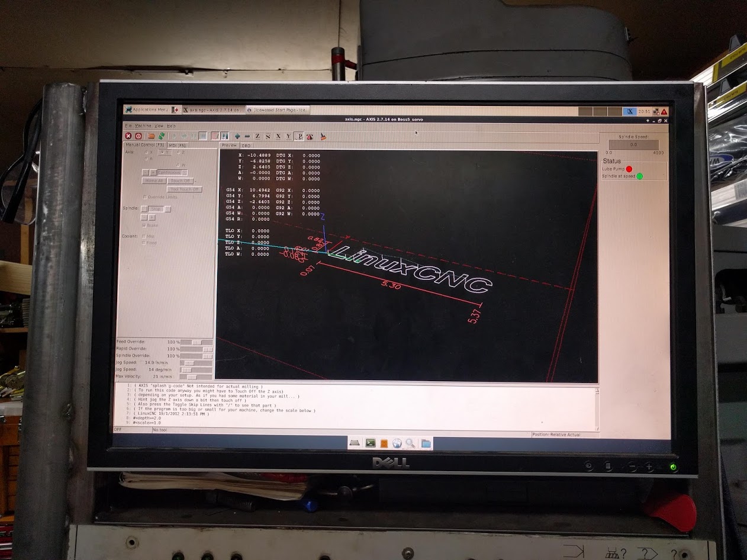747x560 pixels.
Task: Stop program execution
Action: point(202,136)
